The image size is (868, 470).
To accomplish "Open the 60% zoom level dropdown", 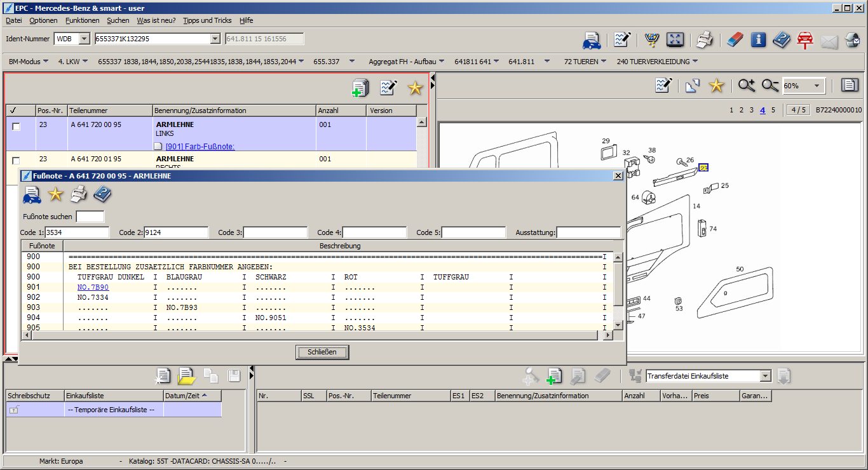I will coord(817,86).
